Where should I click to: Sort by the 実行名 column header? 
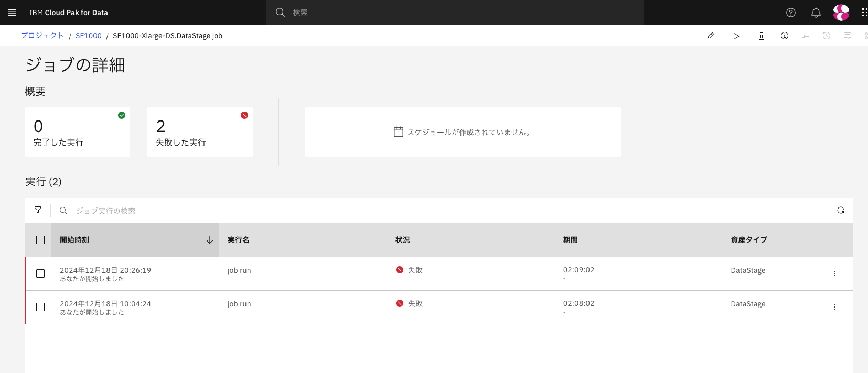pos(239,240)
